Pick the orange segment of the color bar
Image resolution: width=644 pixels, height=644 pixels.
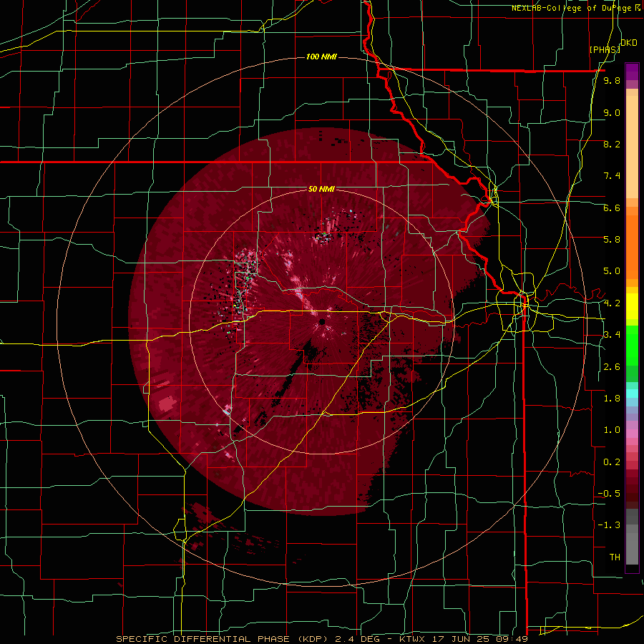click(x=632, y=246)
